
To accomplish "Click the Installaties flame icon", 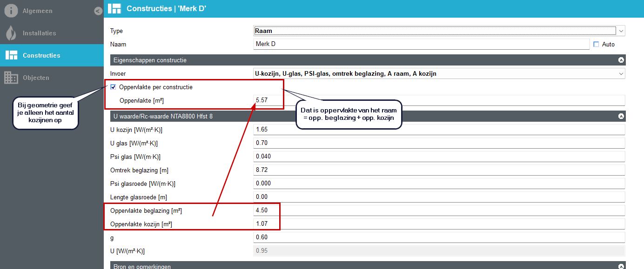I will click(x=11, y=33).
